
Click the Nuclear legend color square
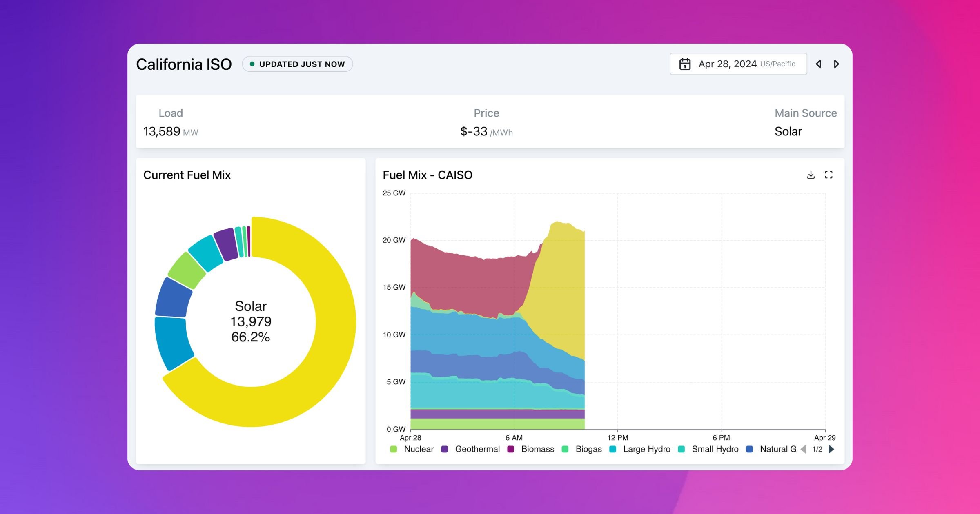[394, 449]
